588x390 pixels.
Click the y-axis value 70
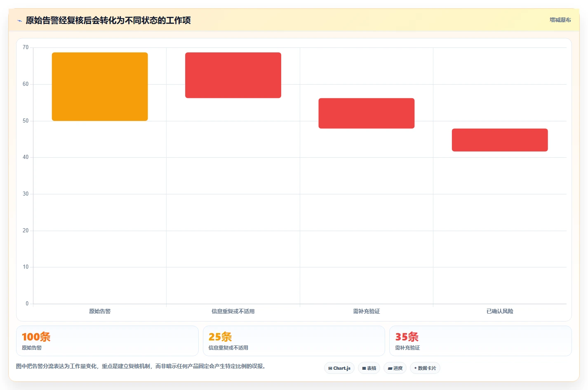tap(26, 47)
